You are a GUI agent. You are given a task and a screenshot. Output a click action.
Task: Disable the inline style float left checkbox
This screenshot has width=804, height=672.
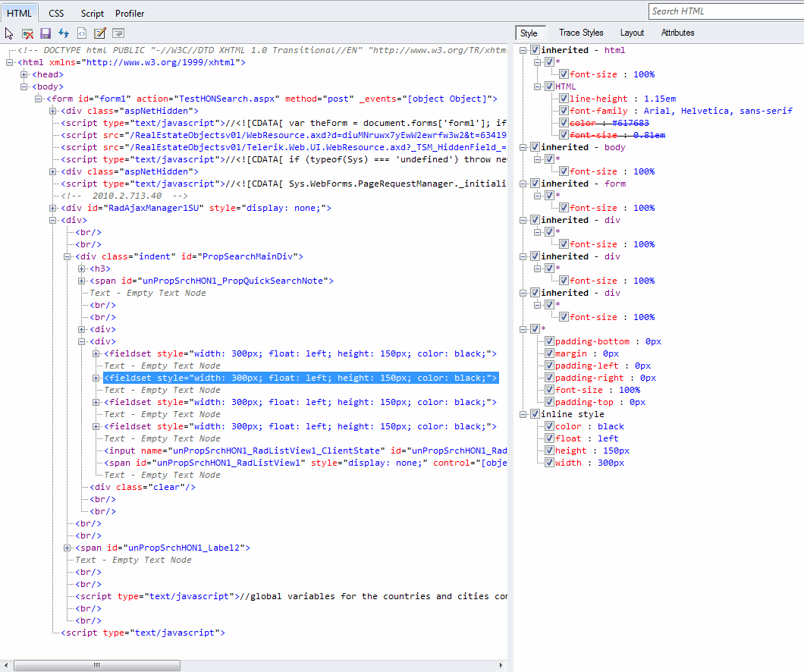[x=549, y=438]
